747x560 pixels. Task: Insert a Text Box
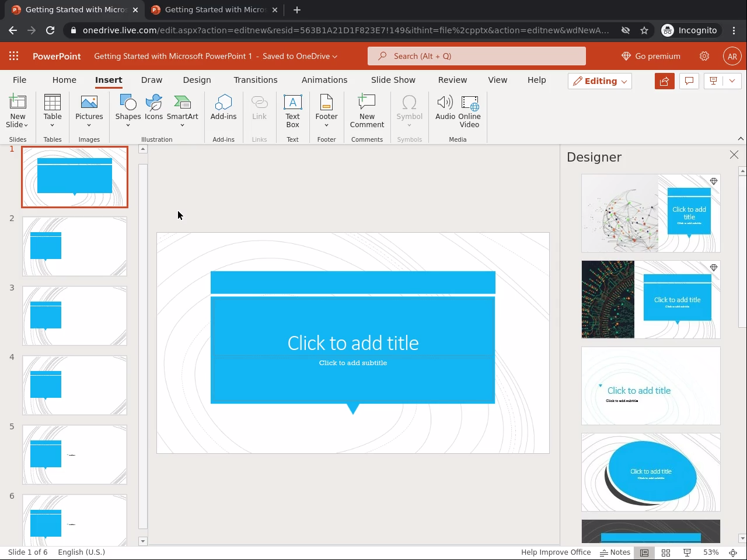(292, 111)
